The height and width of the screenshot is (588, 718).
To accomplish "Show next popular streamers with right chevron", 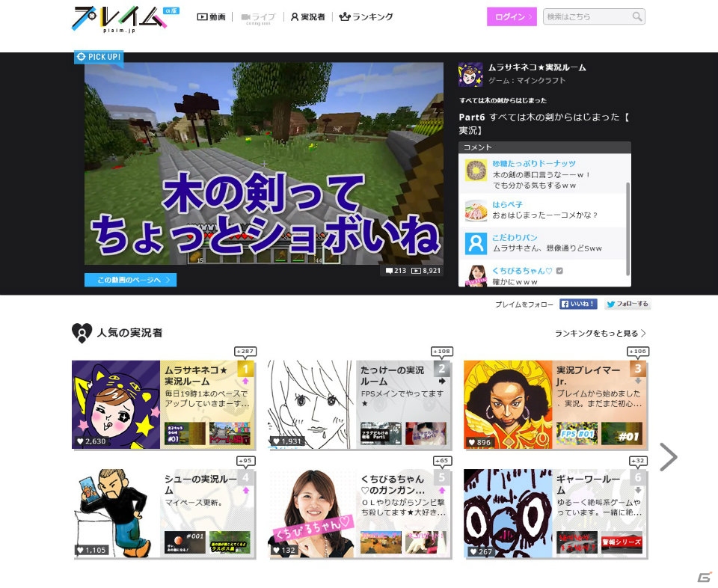I will tap(669, 457).
